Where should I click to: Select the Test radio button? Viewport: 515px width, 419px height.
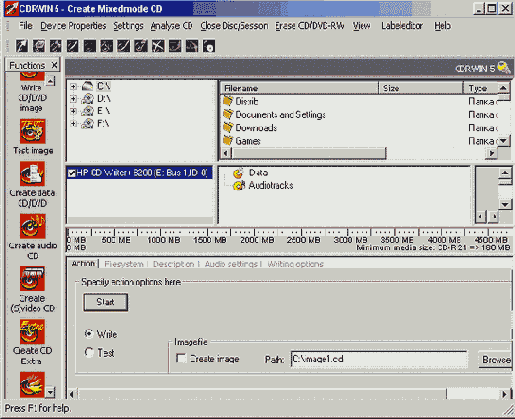tap(89, 352)
